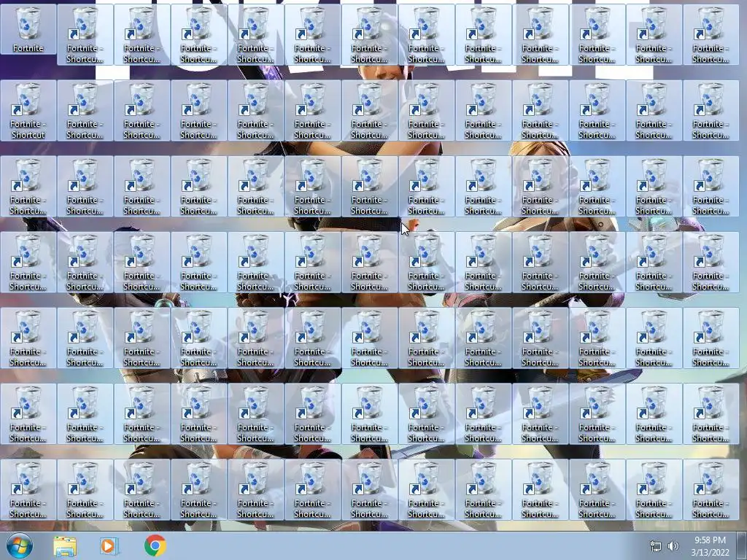Click the Show desktop strip beside clock
The image size is (747, 560).
[x=742, y=546]
